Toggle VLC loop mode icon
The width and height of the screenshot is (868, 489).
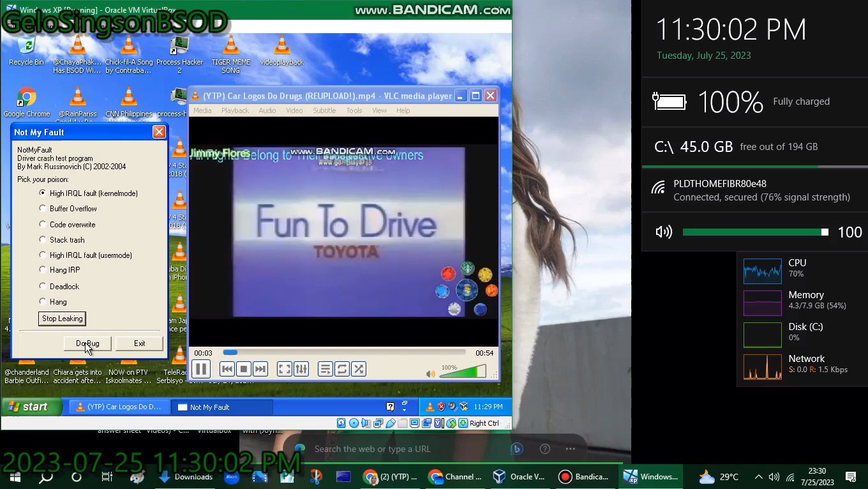[342, 369]
